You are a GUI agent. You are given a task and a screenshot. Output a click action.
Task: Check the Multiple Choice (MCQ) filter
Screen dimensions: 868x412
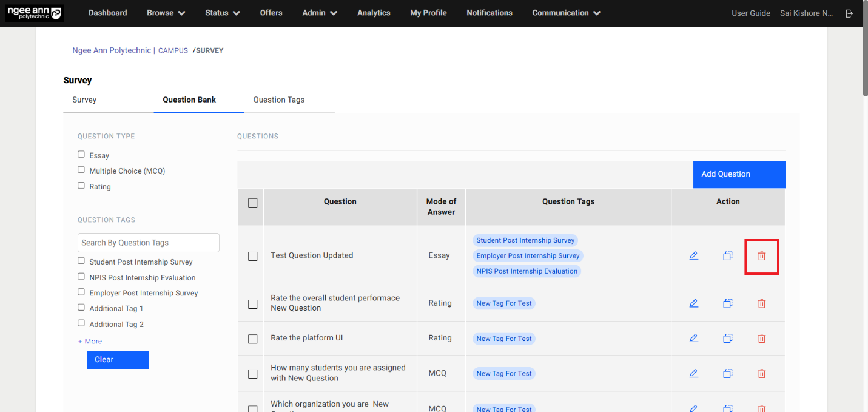click(81, 171)
